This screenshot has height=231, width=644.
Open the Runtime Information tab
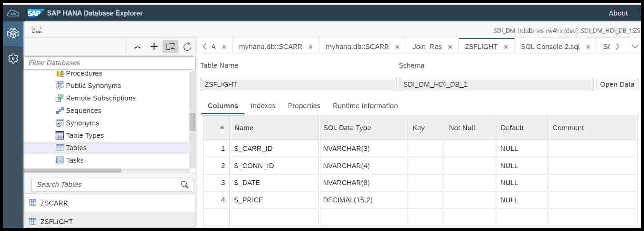point(365,106)
